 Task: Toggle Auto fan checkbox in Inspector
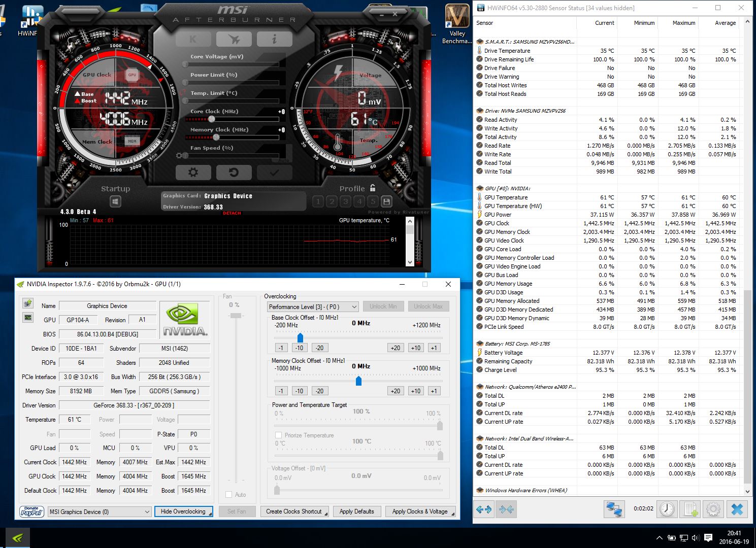coord(228,494)
